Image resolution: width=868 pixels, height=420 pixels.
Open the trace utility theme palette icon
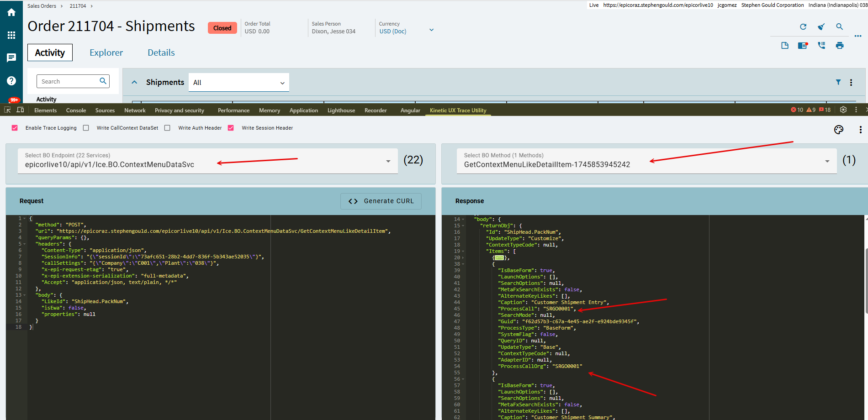[x=839, y=130]
